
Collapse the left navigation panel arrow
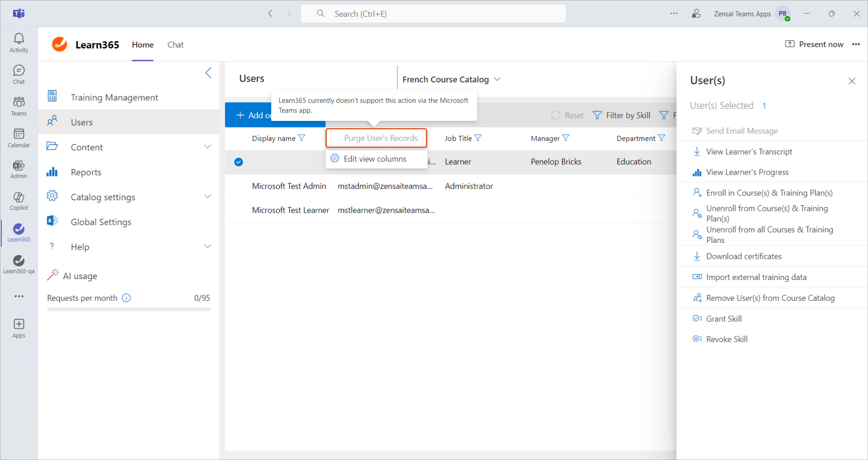208,73
